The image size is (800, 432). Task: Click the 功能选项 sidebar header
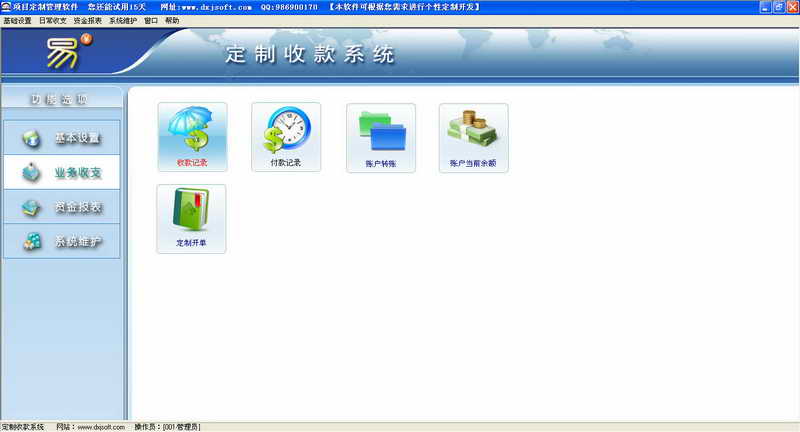click(62, 99)
